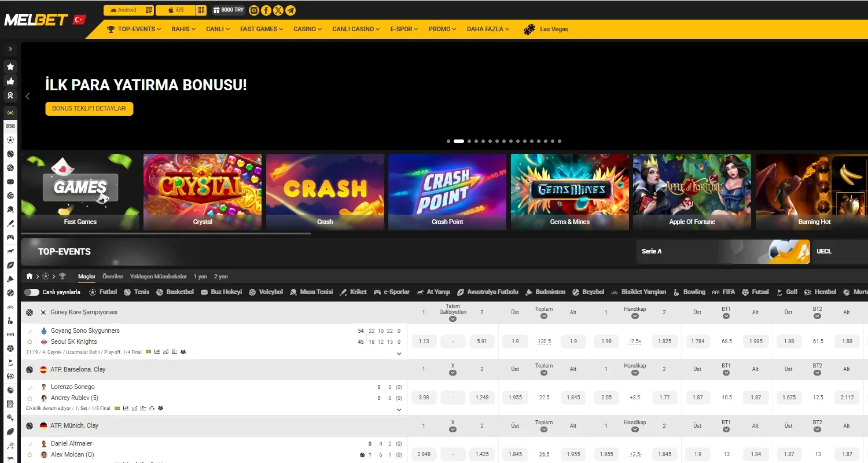Open the CANLI CASINO dropdown menu
Image resolution: width=868 pixels, height=463 pixels.
point(356,29)
